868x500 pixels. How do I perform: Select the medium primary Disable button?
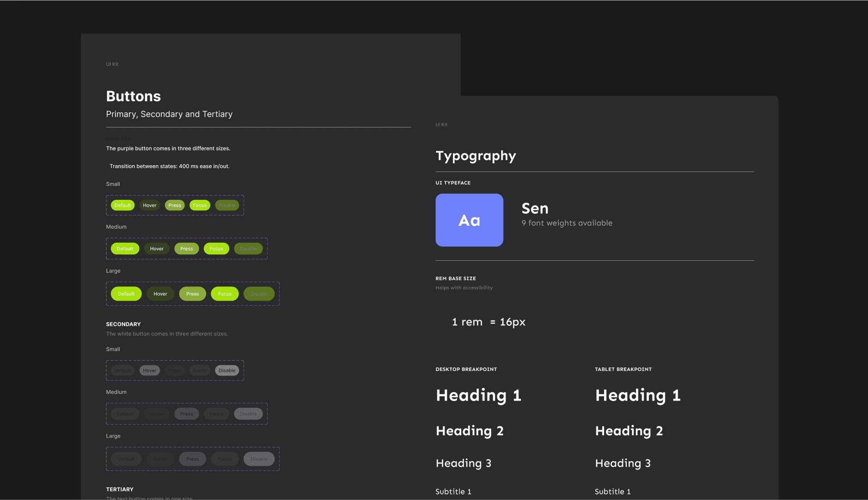[248, 249]
